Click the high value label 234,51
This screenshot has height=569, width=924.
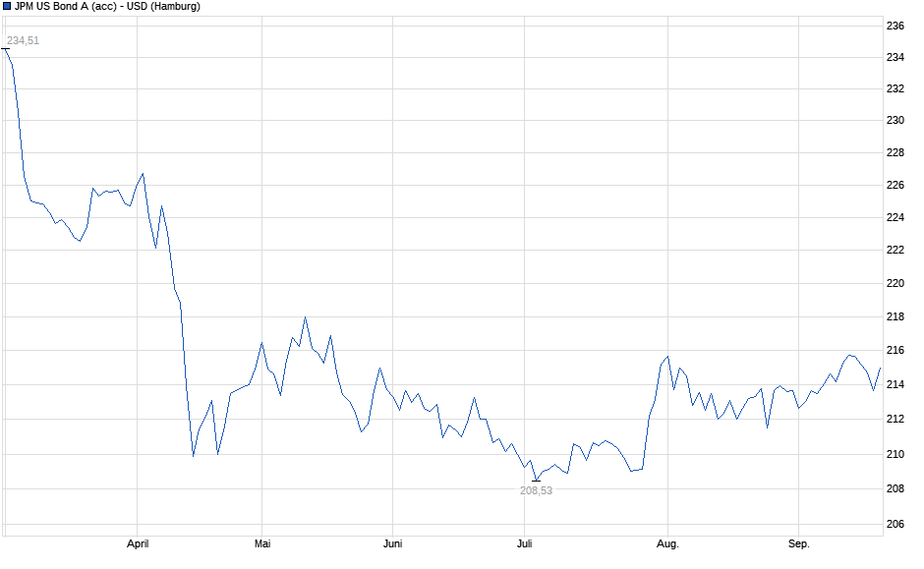click(23, 40)
